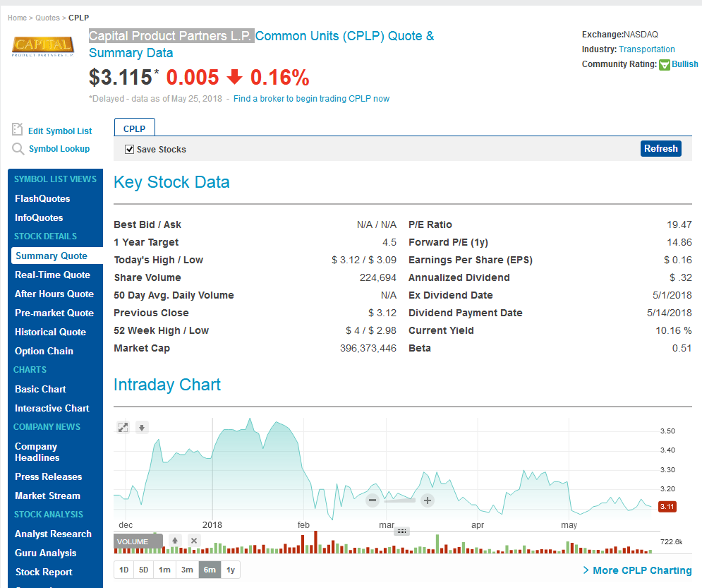Open Market Stream in sidebar
Viewport: 702px width, 588px height.
(47, 496)
